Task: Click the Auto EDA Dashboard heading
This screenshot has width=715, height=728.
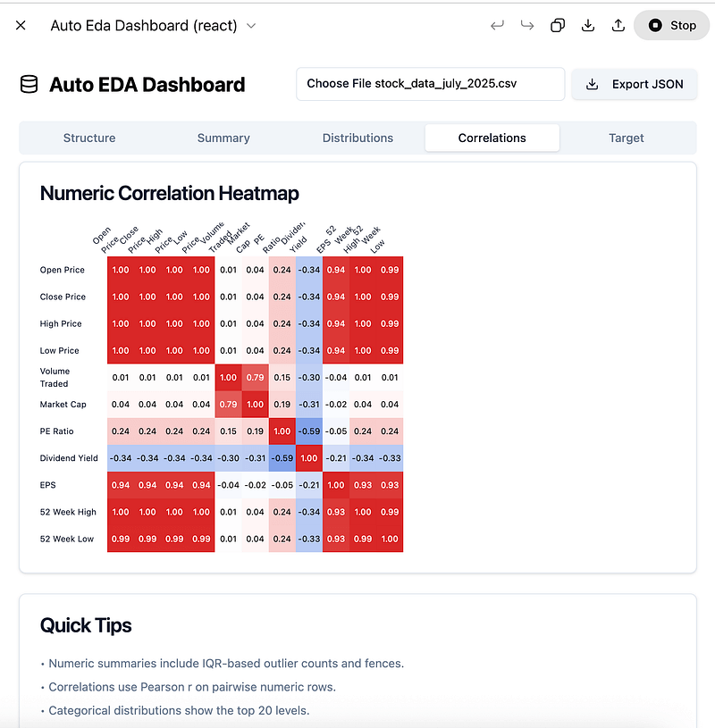Action: click(x=147, y=85)
